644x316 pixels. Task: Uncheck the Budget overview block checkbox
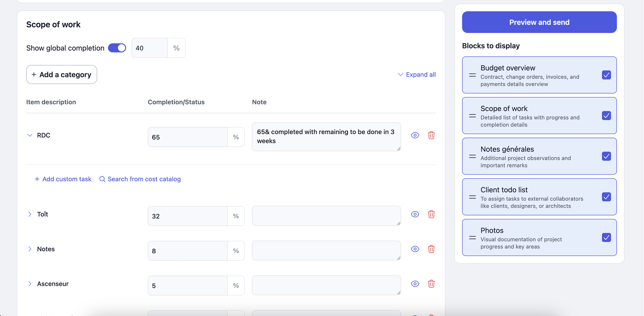click(606, 75)
